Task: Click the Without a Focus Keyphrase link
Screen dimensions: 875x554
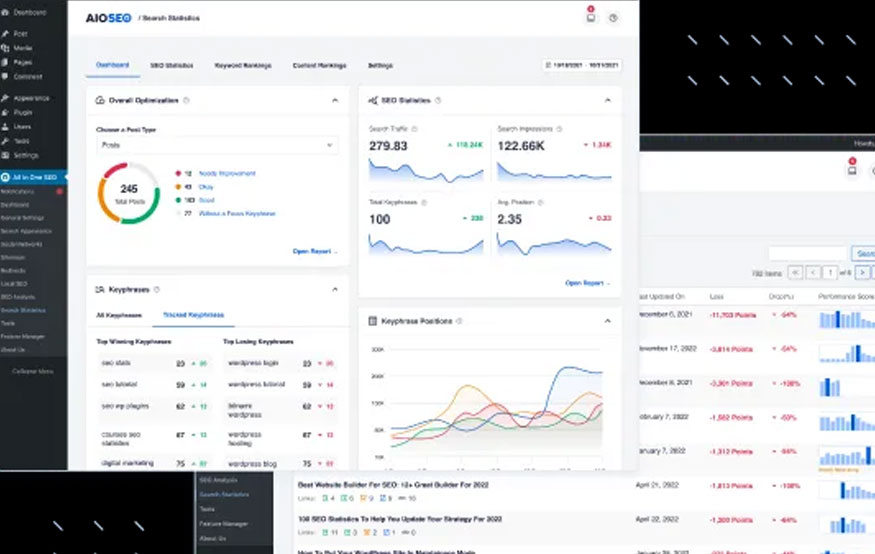Action: click(237, 214)
